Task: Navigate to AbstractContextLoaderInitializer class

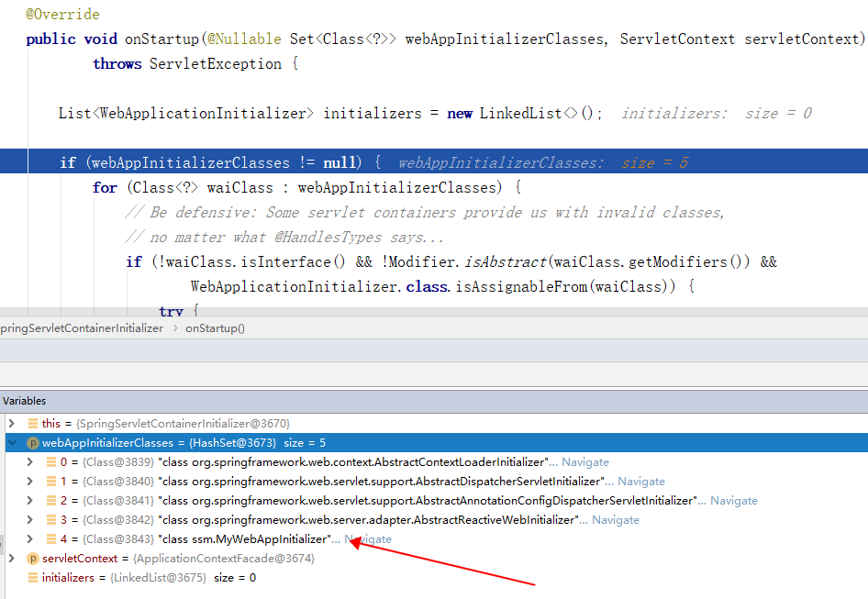Action: pos(584,462)
